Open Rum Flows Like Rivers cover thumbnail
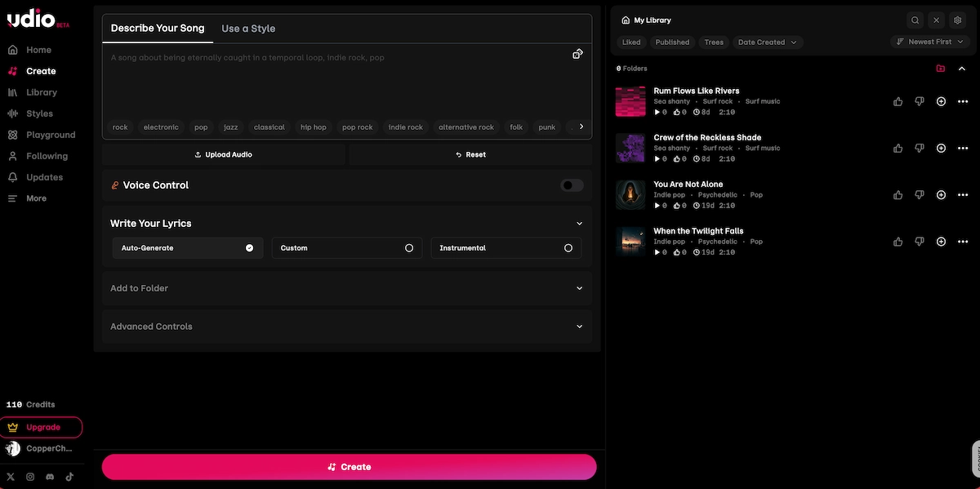Screen dimensions: 980x489 tap(630, 102)
